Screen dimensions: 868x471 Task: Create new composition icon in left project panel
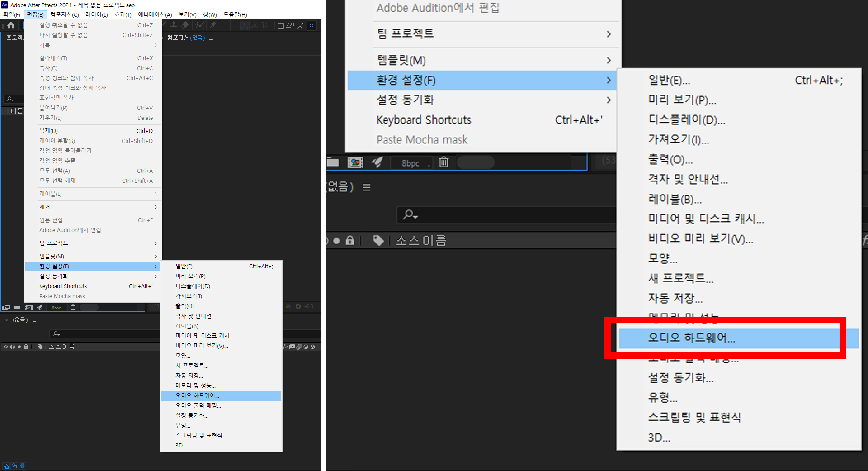pyautogui.click(x=28, y=307)
